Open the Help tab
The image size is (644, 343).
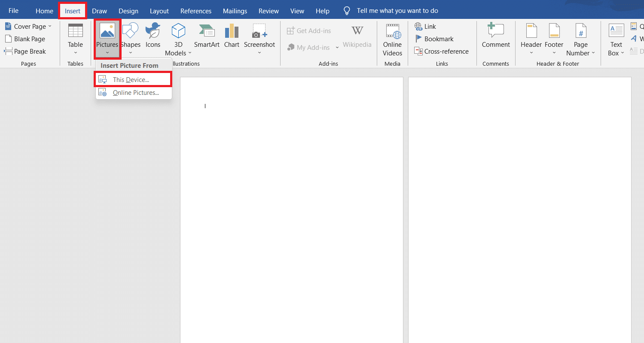tap(322, 11)
